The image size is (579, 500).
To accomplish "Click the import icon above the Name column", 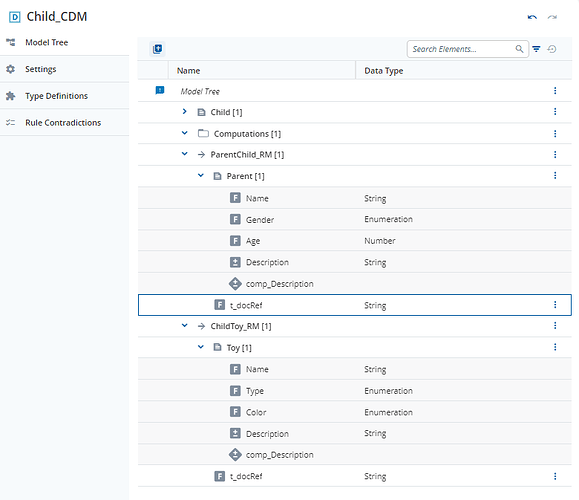I will (158, 49).
